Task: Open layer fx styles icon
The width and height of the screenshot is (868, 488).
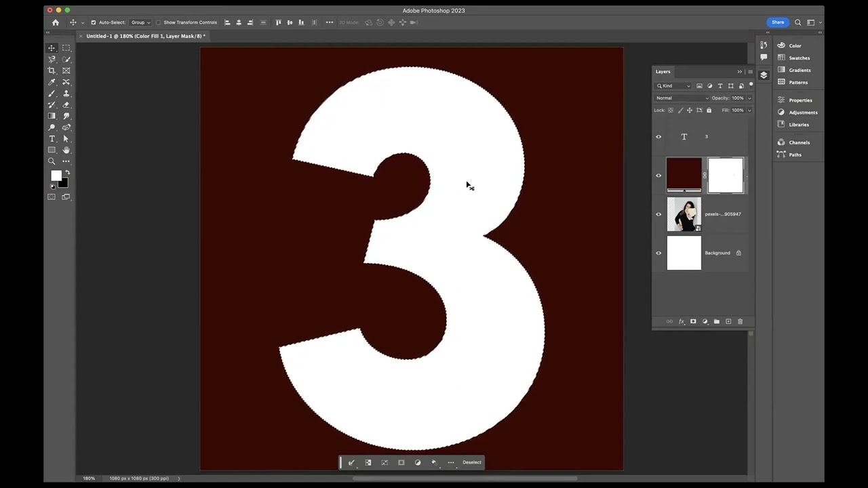Action: pos(682,321)
